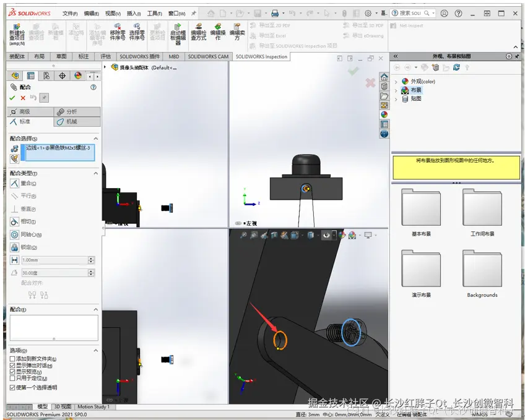Click the undo arrow in the 配合 panel
The width and height of the screenshot is (525, 420).
(x=33, y=98)
